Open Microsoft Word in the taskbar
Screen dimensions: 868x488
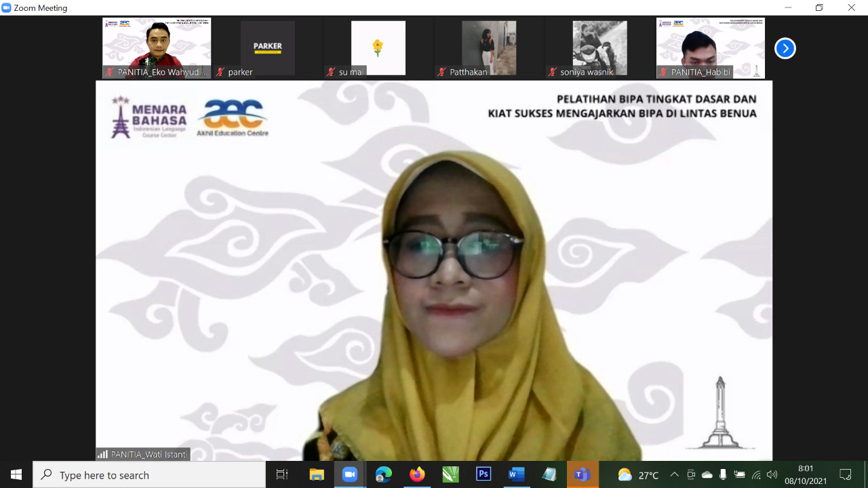[x=516, y=474]
